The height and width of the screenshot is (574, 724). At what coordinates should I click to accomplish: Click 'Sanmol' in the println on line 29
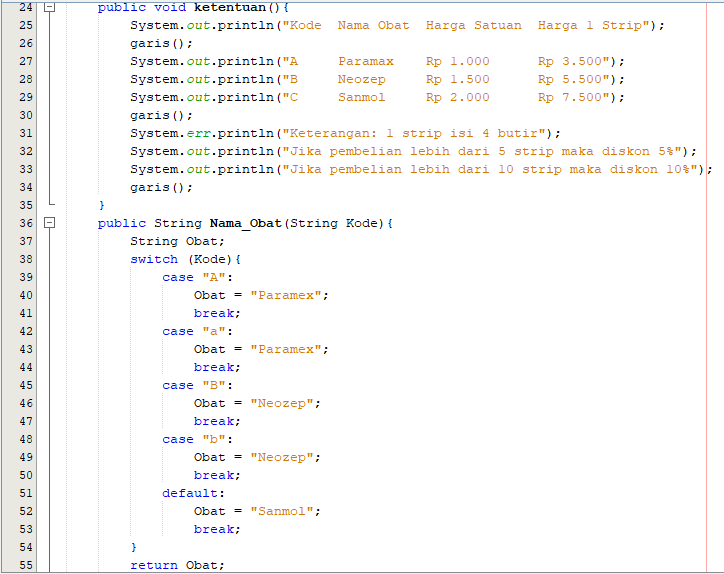(362, 97)
